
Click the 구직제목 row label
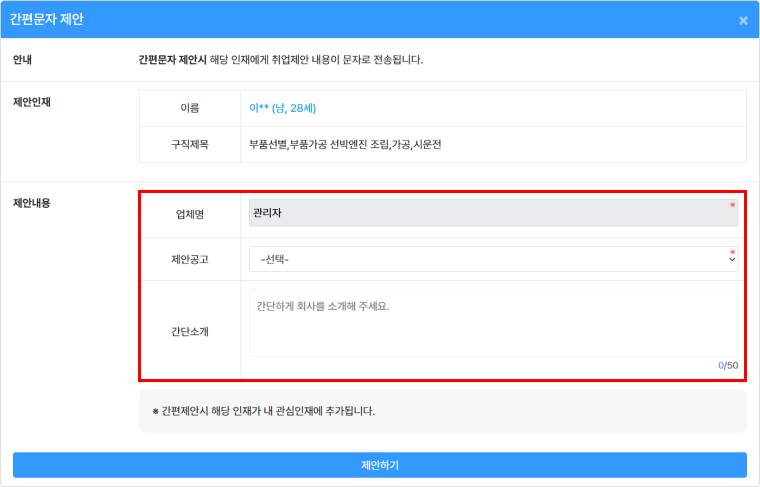tap(190, 144)
